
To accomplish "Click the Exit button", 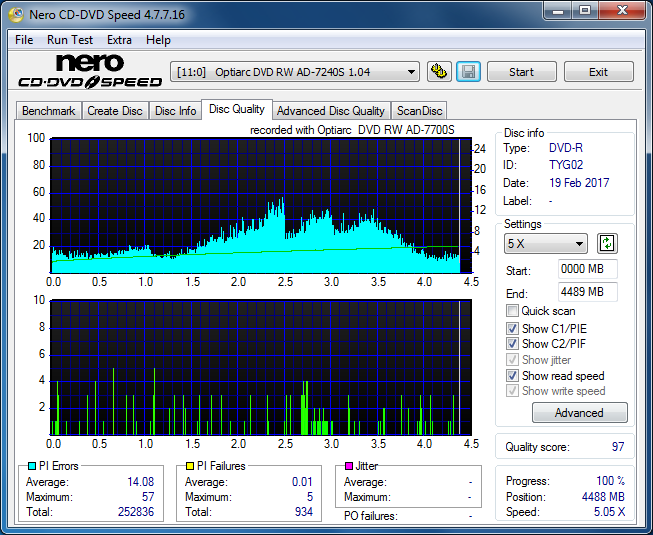I will [598, 72].
